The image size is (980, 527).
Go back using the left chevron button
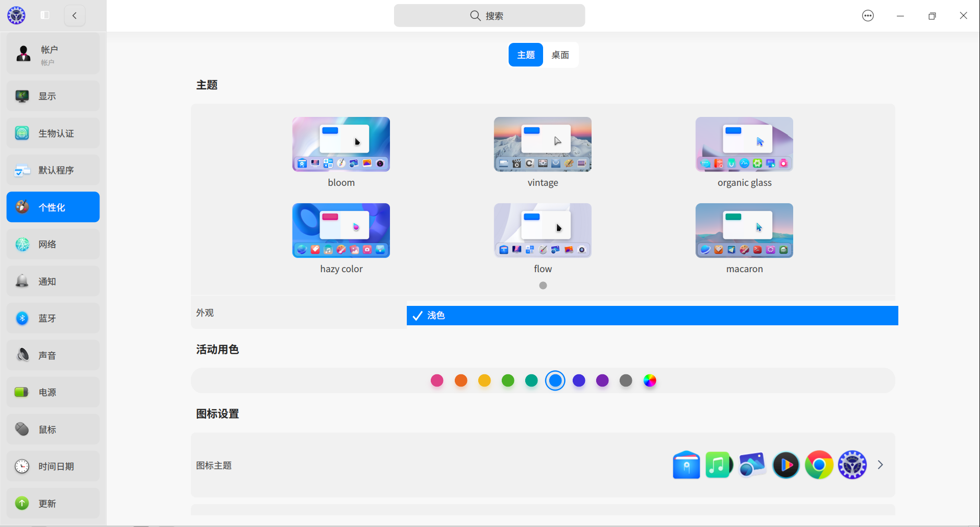[75, 15]
